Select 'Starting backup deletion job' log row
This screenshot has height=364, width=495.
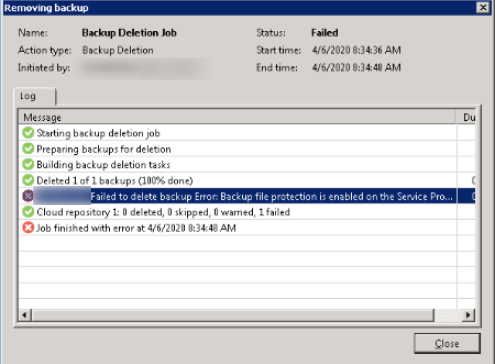point(247,133)
